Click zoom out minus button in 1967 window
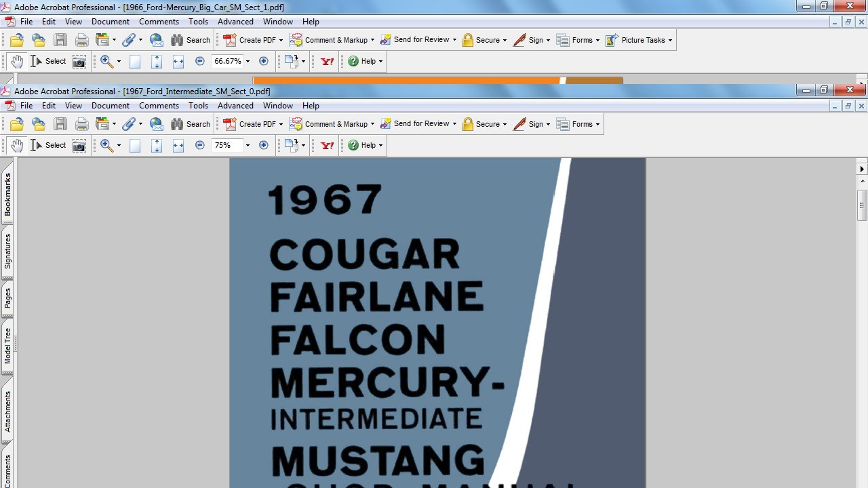Viewport: 868px width, 488px height. tap(199, 145)
